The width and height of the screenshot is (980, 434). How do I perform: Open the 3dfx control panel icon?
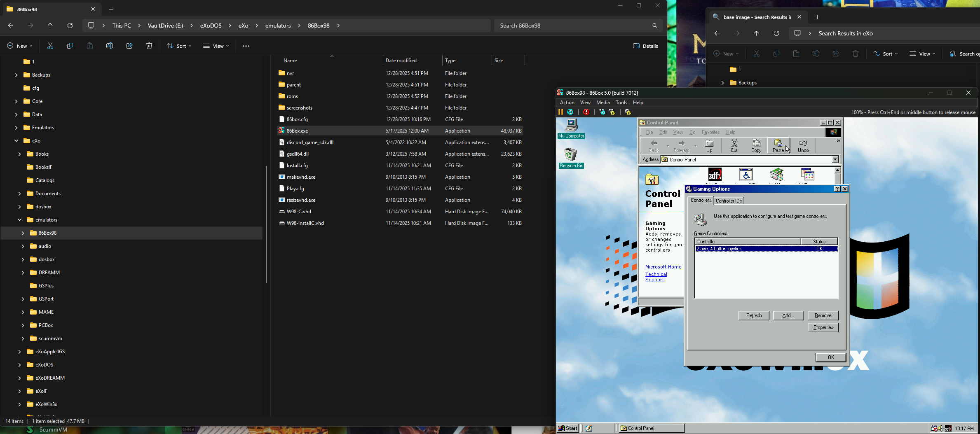(x=715, y=175)
